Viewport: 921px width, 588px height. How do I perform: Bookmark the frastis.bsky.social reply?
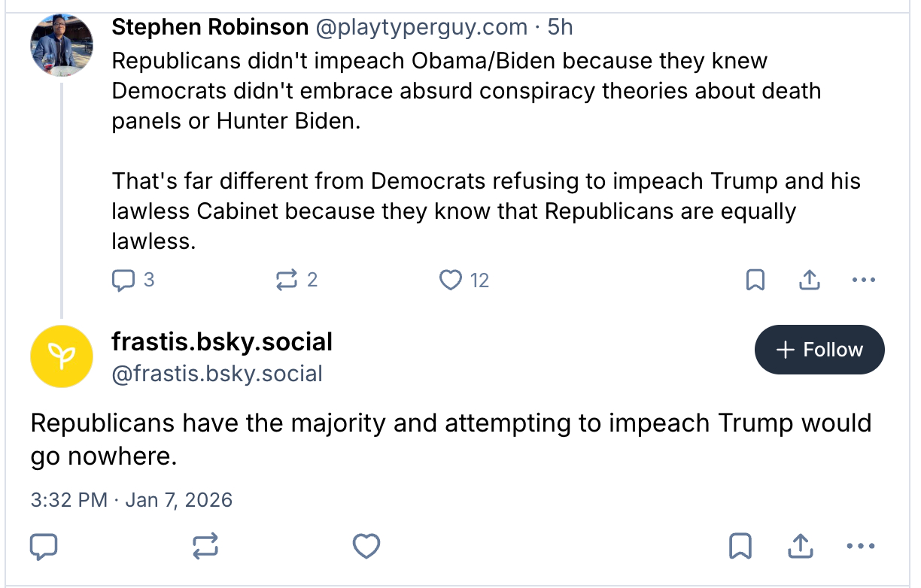(x=740, y=546)
